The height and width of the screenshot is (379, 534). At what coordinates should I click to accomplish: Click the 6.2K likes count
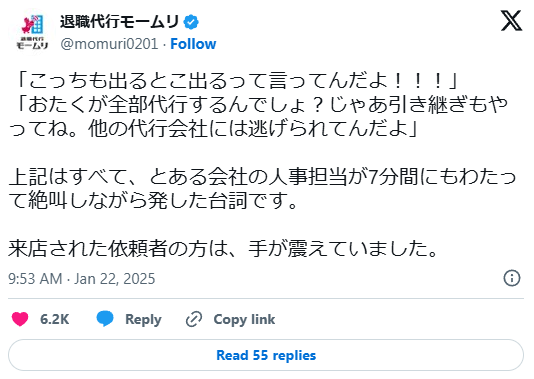pyautogui.click(x=54, y=319)
